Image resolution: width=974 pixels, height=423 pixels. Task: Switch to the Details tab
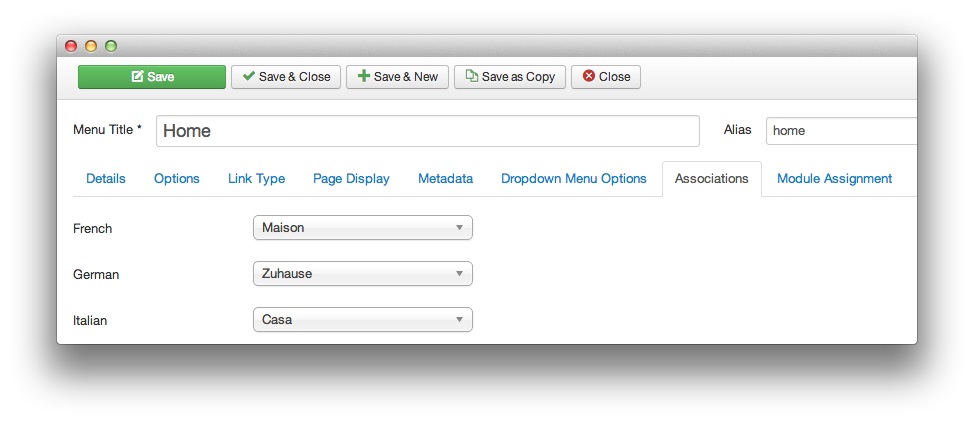click(106, 179)
